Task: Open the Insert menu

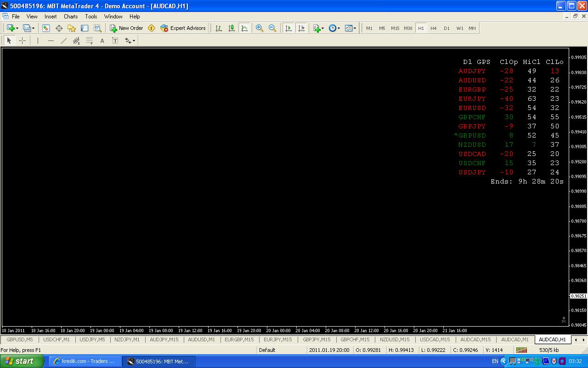Action: 51,16
